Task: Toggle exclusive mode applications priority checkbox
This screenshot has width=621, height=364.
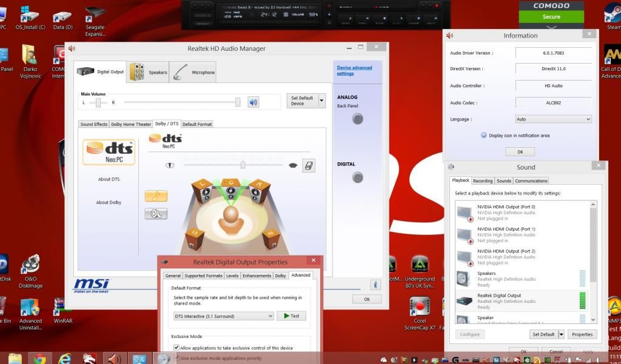Action: coord(176,358)
